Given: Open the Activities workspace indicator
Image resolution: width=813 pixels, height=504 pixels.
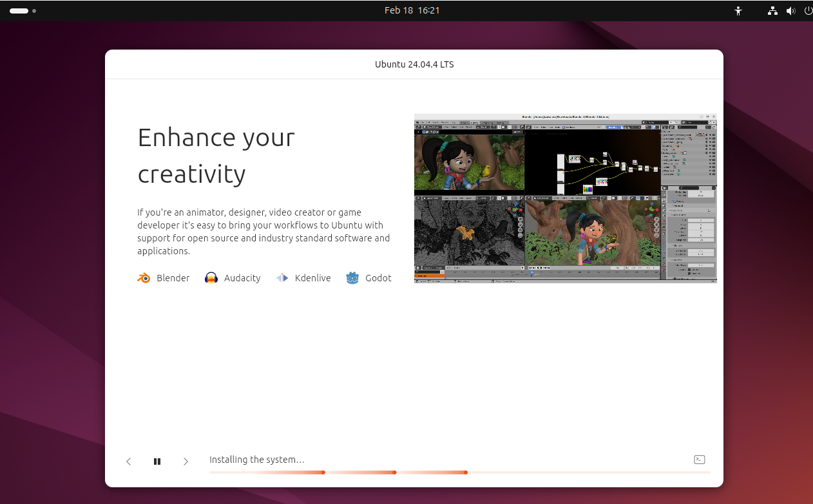Looking at the screenshot, I should pos(23,11).
